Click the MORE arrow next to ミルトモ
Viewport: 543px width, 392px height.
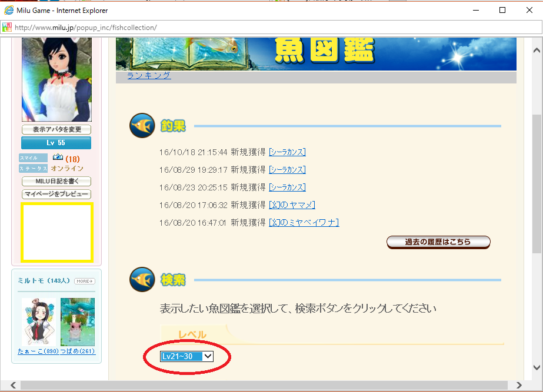click(x=84, y=282)
